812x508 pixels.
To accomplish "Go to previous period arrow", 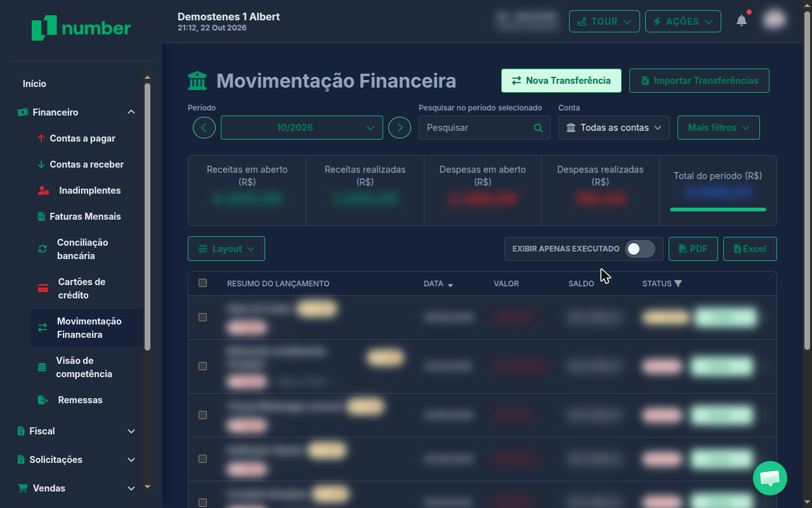I will click(x=204, y=128).
